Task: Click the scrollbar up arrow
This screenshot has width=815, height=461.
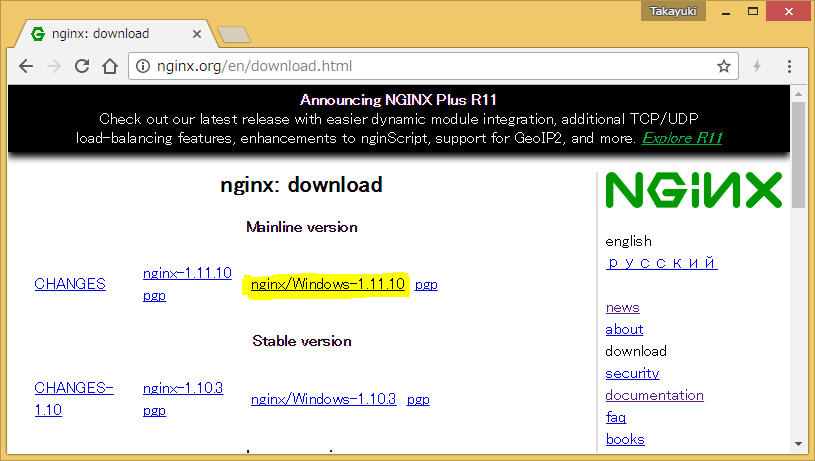Action: [798, 94]
